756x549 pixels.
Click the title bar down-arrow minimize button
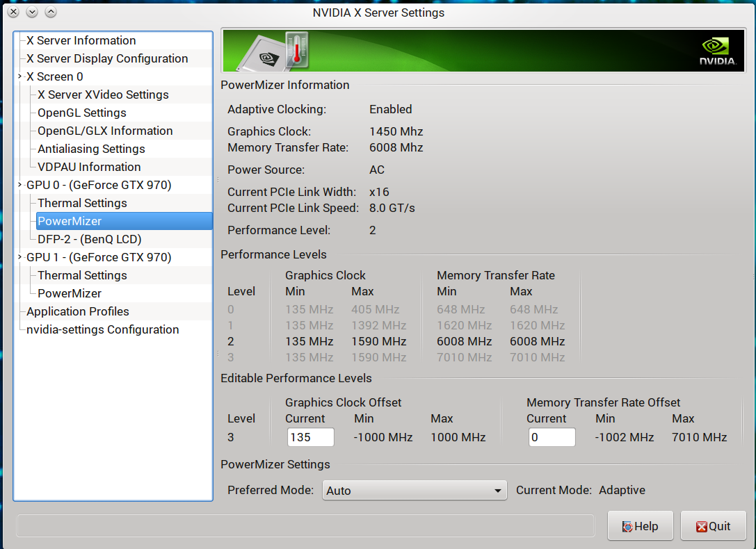(32, 12)
